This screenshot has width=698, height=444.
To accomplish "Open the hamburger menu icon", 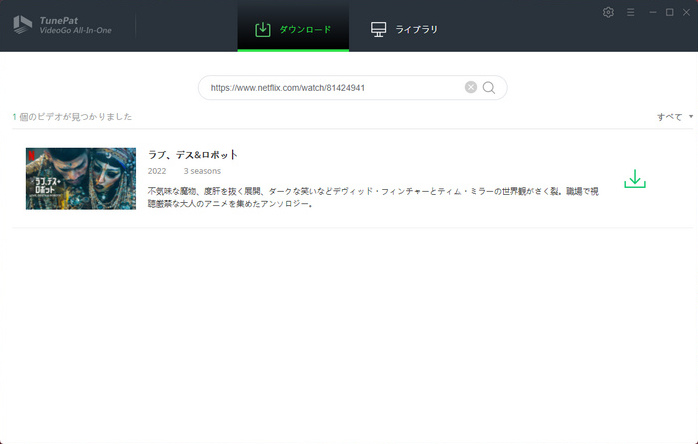I will 630,12.
